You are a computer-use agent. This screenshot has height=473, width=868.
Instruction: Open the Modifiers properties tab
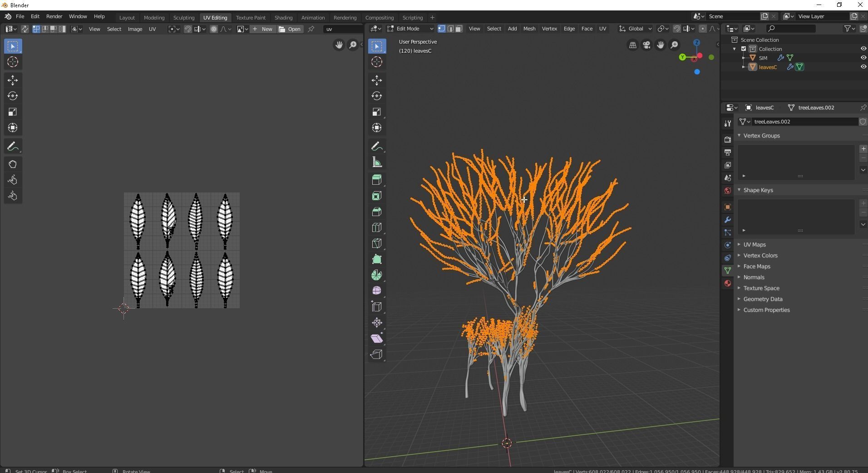[x=728, y=220]
